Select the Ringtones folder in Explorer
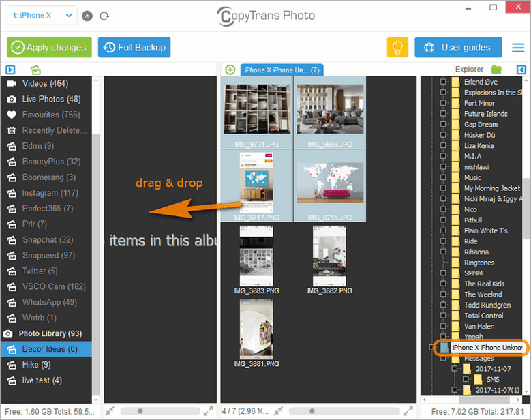This screenshot has width=531, height=420. coord(479,262)
